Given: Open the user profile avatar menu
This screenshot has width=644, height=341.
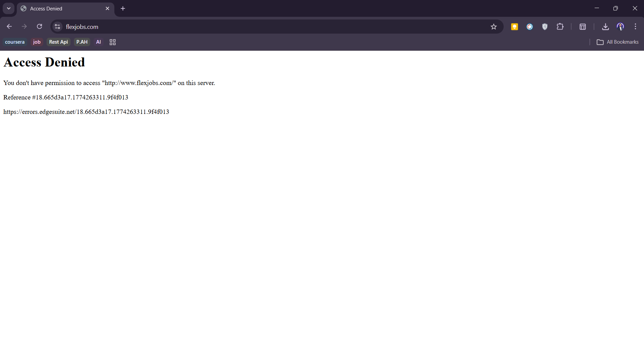Looking at the screenshot, I should tap(620, 27).
